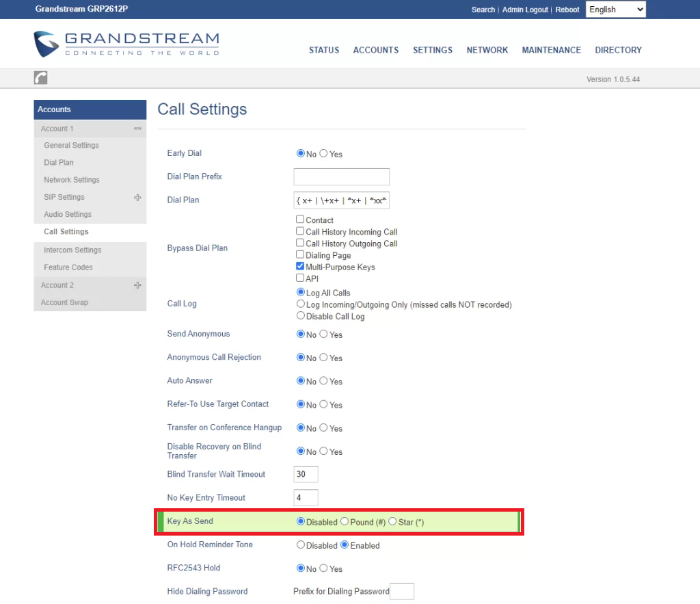This screenshot has height=604, width=700.
Task: Click the Dial Plan Prefix input field
Action: pos(341,177)
